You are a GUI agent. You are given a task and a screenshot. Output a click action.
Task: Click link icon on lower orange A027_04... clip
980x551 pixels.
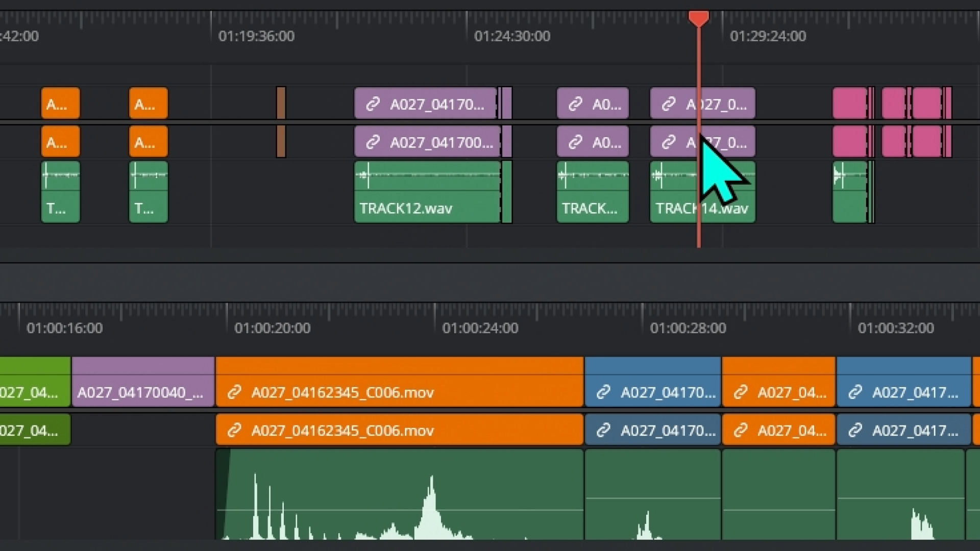(741, 431)
